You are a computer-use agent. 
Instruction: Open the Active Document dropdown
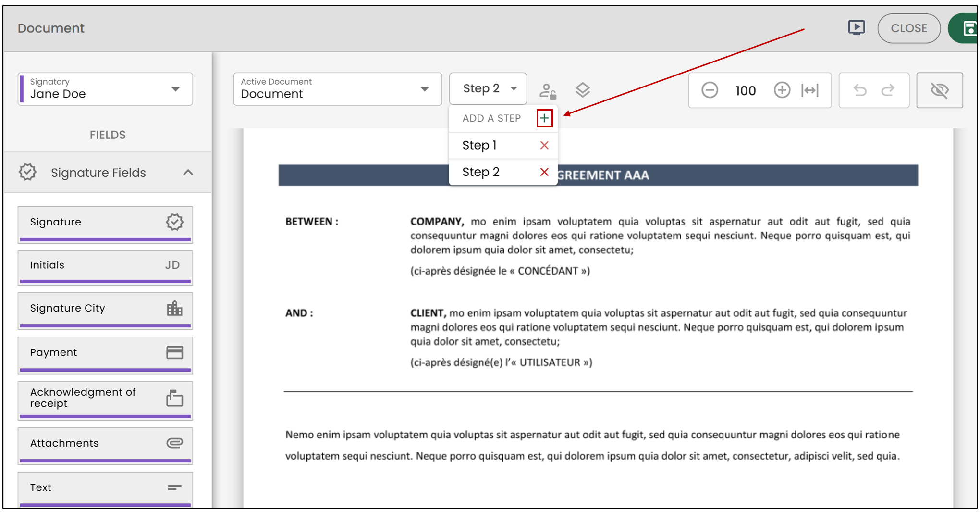[337, 89]
